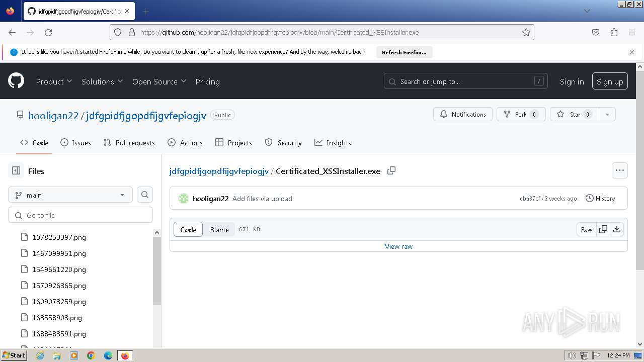This screenshot has height=362, width=644.
Task: Close the GitHub browser tab
Action: (x=127, y=11)
